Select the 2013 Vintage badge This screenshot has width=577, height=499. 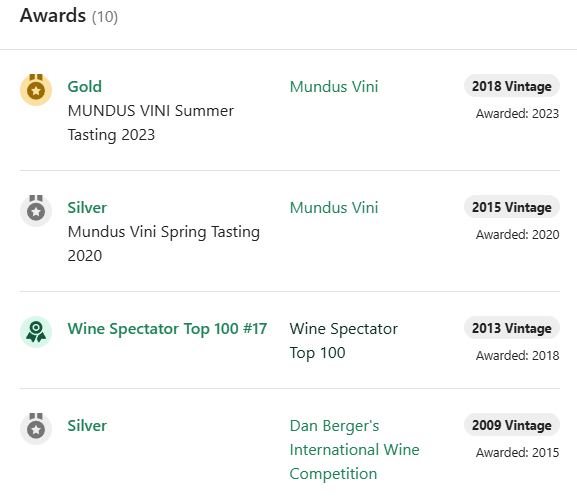point(512,328)
